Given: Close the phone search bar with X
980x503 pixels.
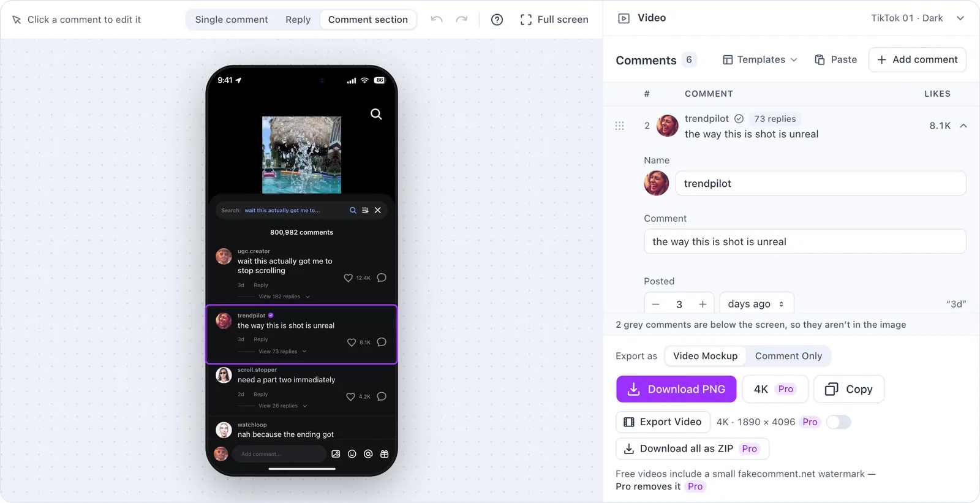Looking at the screenshot, I should (378, 210).
